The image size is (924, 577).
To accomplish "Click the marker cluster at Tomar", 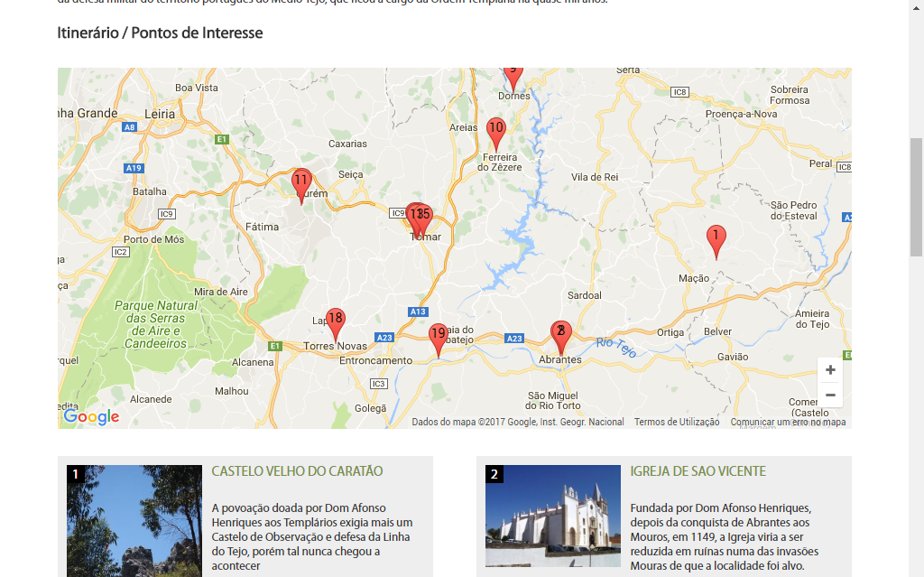I will point(418,218).
